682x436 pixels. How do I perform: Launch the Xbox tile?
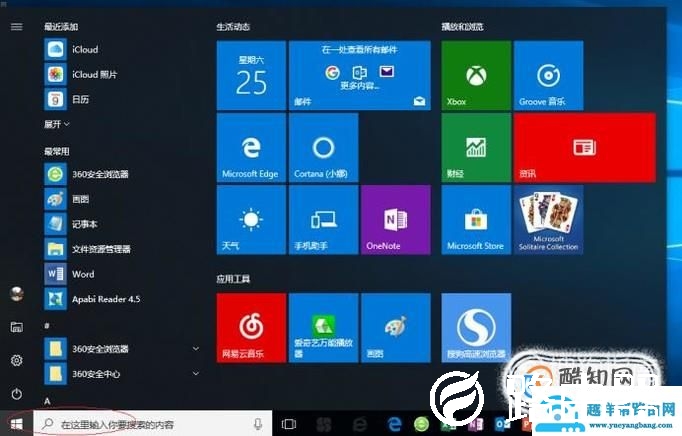tap(476, 75)
